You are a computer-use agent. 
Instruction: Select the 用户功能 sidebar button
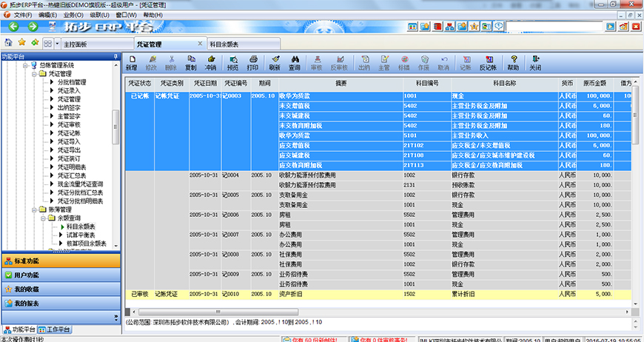(x=59, y=275)
